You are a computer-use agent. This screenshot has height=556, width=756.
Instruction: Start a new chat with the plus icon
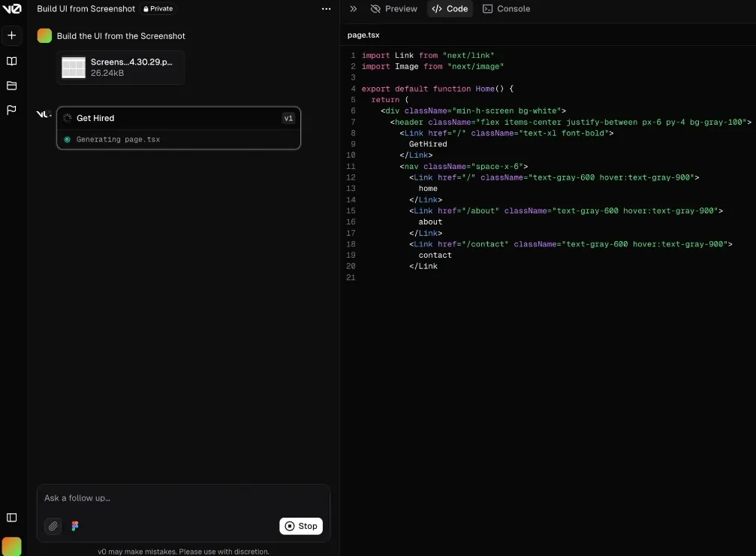point(11,35)
